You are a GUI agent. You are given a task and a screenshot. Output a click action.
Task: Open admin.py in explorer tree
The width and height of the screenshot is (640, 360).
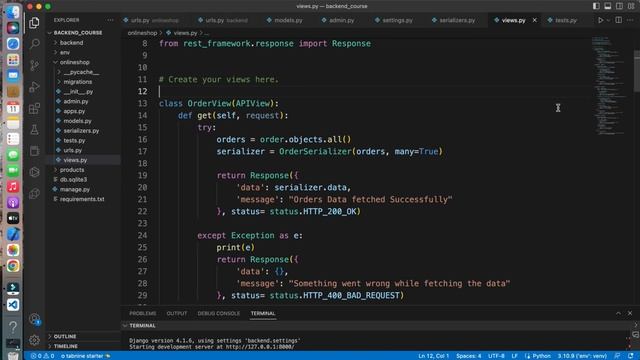pos(76,101)
